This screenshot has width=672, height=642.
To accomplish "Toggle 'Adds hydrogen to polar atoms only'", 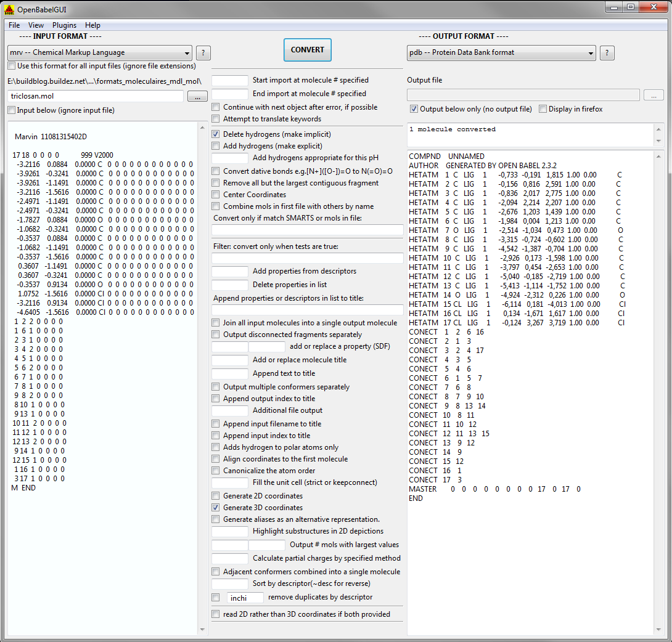I will pos(216,447).
